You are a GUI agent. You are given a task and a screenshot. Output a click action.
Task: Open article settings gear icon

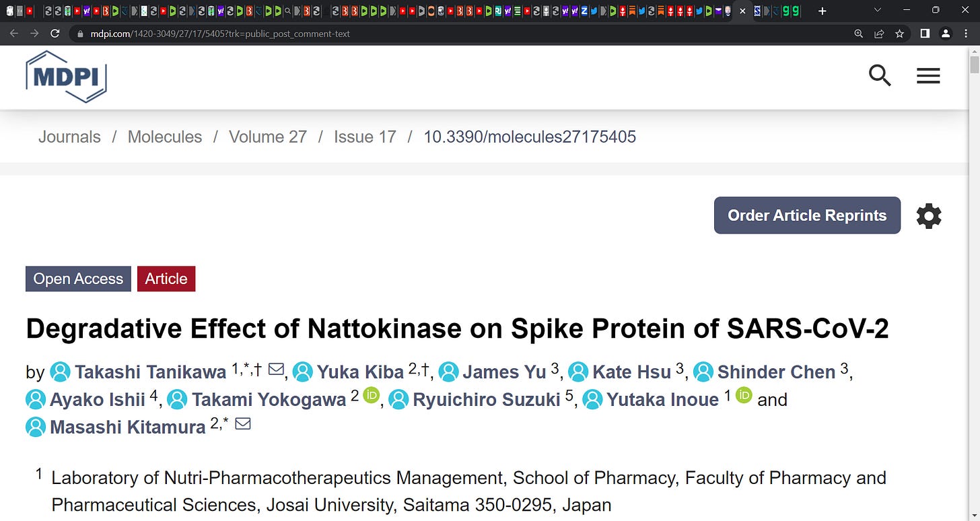tap(929, 216)
